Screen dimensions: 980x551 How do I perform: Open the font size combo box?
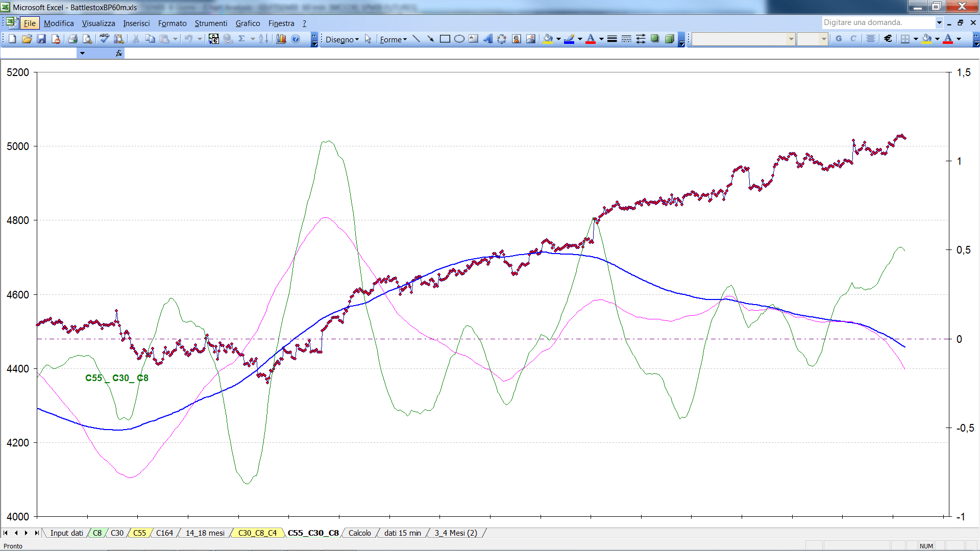pos(813,39)
